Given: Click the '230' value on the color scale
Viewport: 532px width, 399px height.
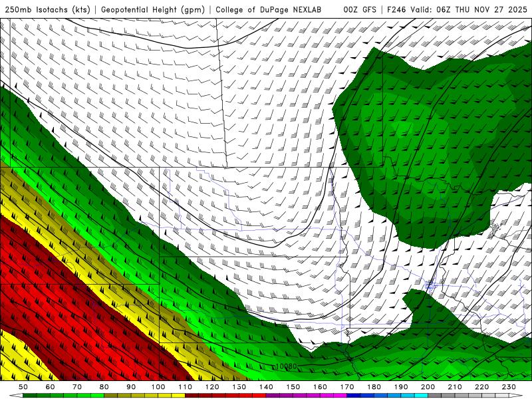Looking at the screenshot, I should (x=509, y=387).
